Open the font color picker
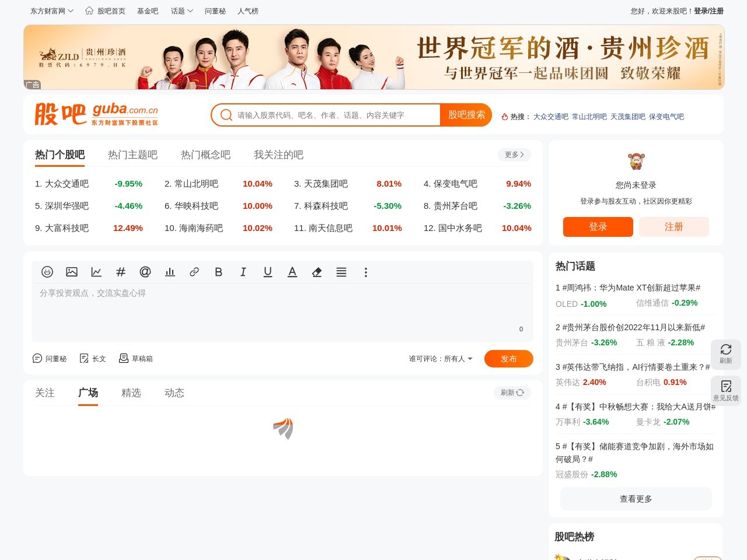 [x=292, y=272]
